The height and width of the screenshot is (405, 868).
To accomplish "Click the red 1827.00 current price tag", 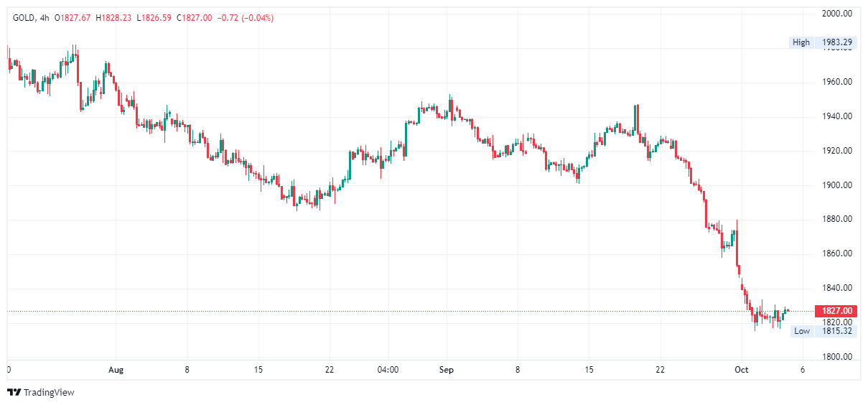I will pyautogui.click(x=836, y=311).
